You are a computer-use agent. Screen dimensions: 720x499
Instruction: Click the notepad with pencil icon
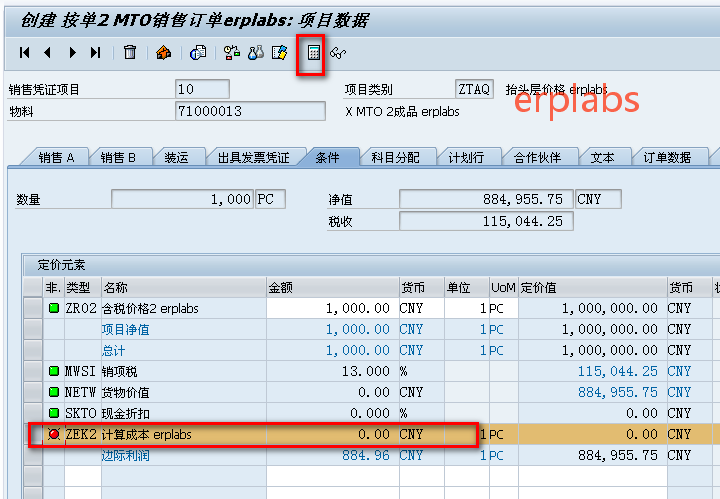(280, 53)
